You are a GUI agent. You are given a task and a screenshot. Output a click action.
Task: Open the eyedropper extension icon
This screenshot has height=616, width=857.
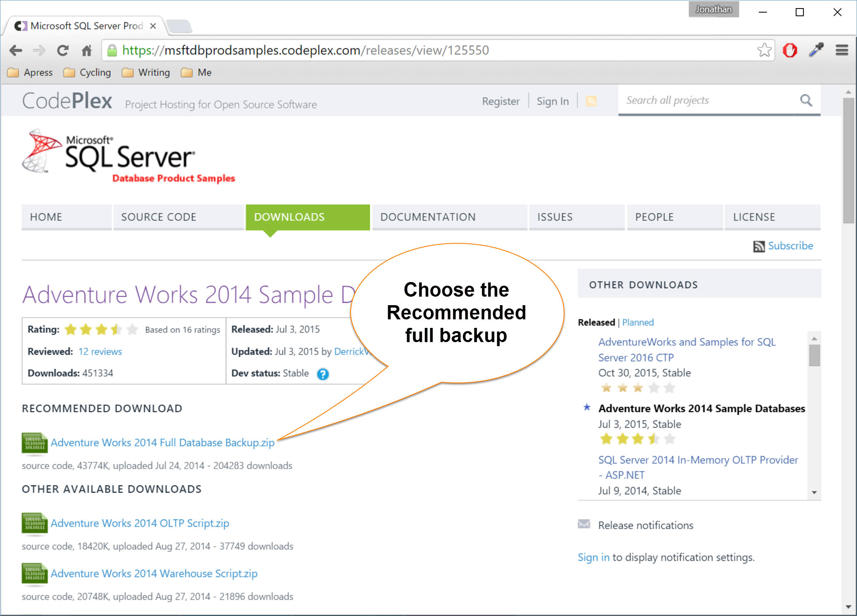tap(816, 50)
